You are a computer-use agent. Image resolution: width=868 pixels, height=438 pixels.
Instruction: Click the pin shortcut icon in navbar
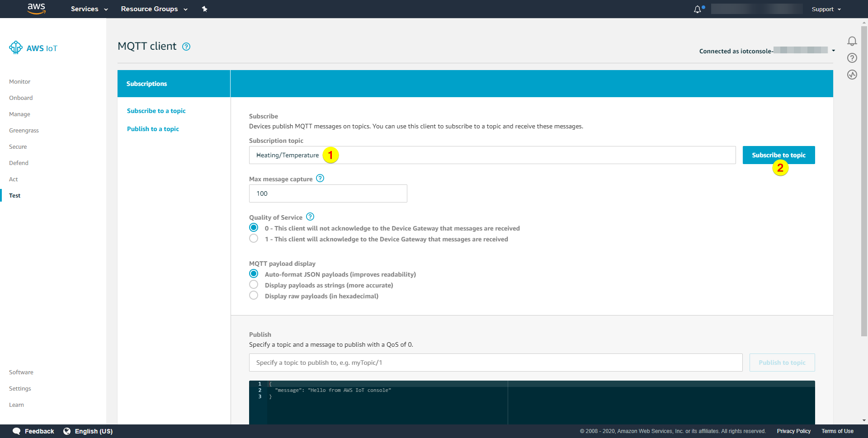pos(204,9)
